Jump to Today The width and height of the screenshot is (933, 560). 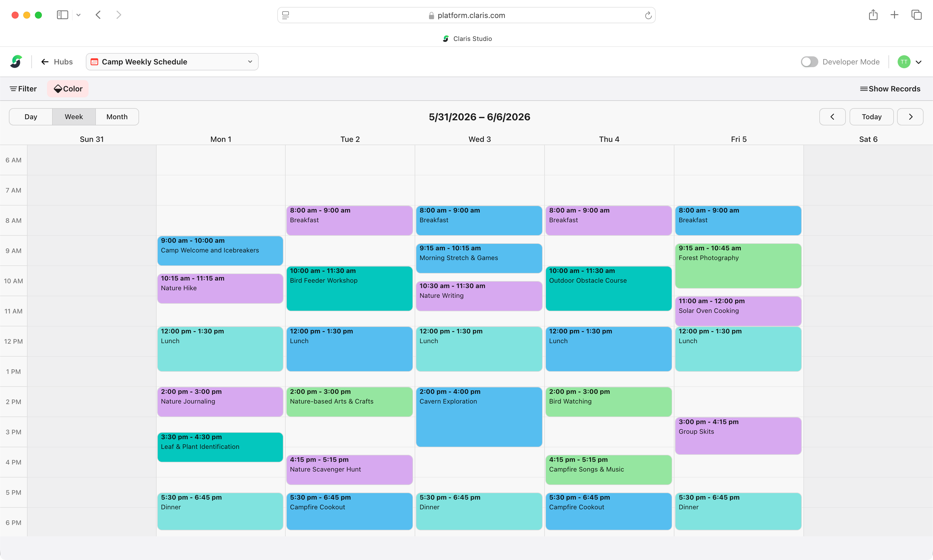point(871,117)
